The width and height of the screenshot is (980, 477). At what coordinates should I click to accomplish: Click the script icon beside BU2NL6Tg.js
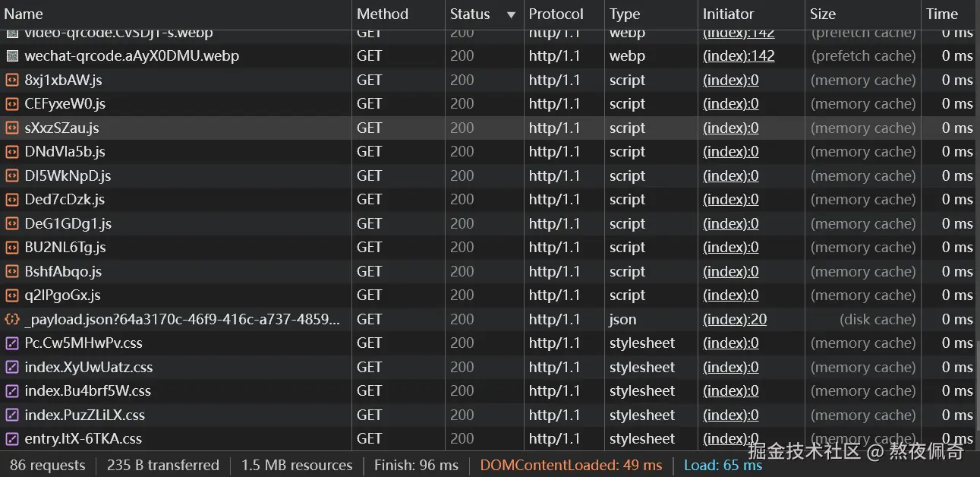(x=12, y=248)
